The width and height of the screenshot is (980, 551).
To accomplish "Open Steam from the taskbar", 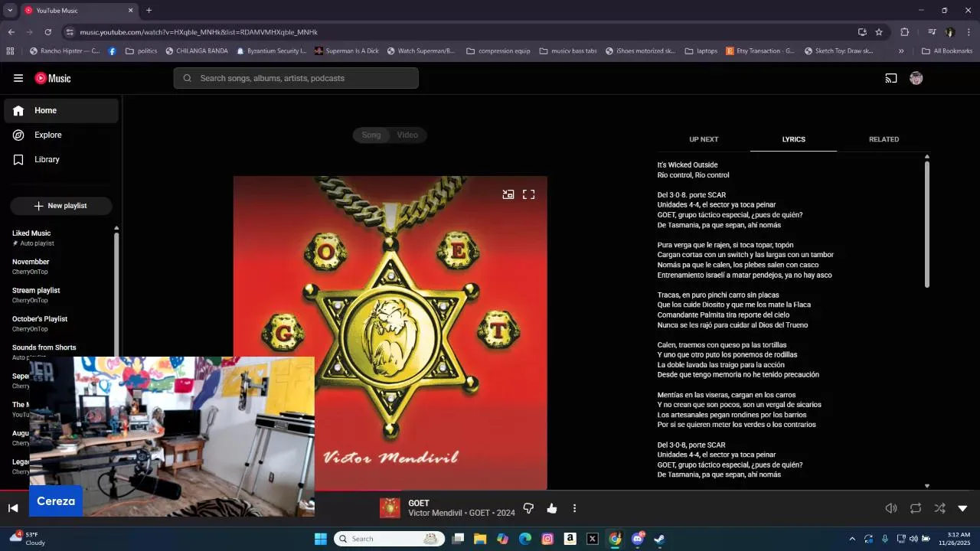I will [x=659, y=539].
